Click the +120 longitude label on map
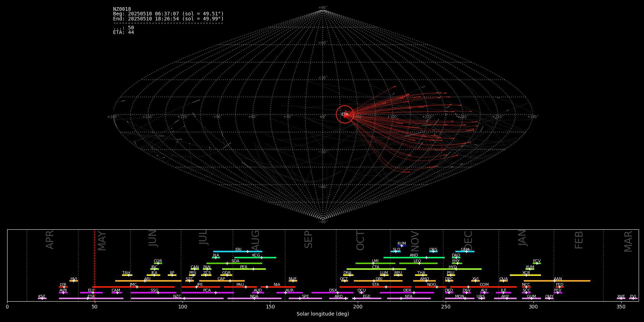Image resolution: width=644 pixels, height=322 pixels. (182, 117)
